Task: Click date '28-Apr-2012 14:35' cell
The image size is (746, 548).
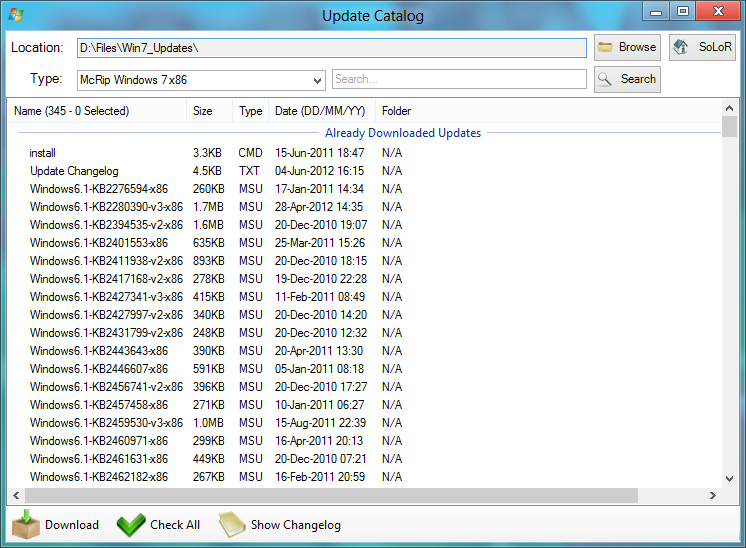Action: 319,207
